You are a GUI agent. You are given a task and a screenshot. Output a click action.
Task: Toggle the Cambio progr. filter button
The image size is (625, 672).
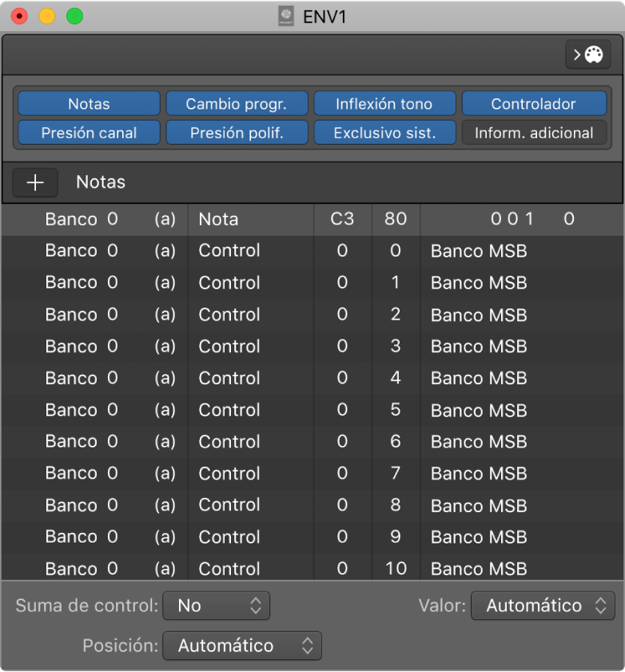point(236,104)
